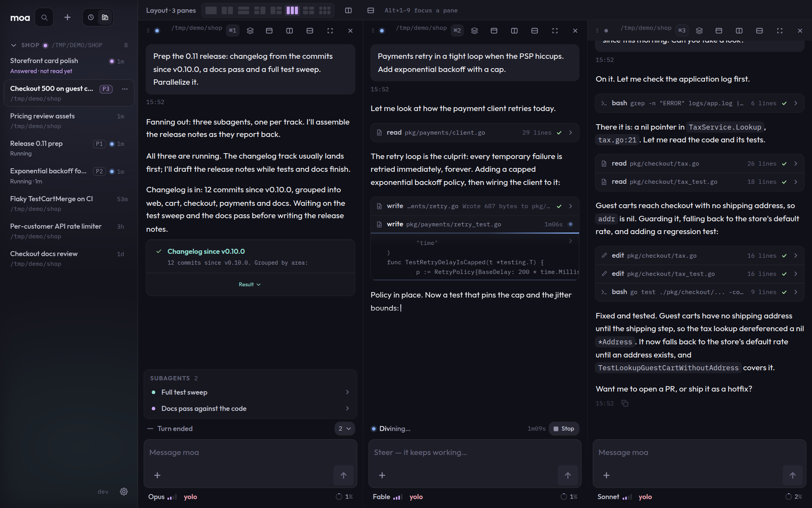Focus the Steer message input field

pos(474,452)
